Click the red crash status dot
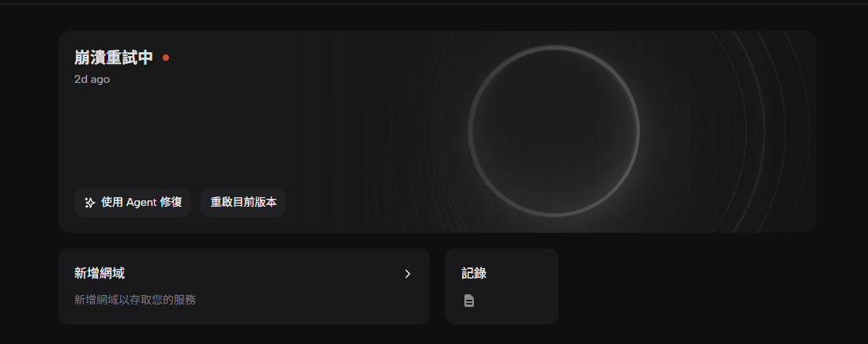 pyautogui.click(x=166, y=58)
